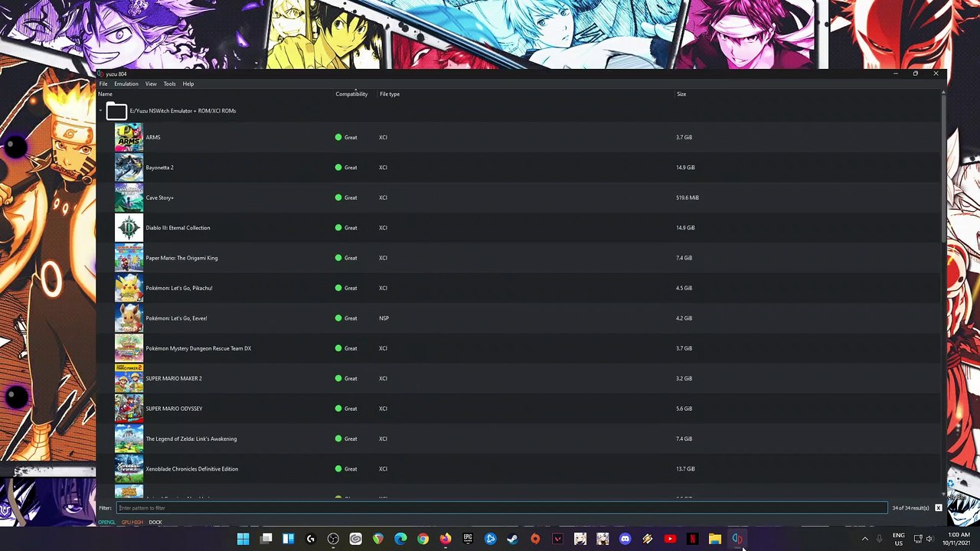The width and height of the screenshot is (980, 551).
Task: Launch Epic Games from the taskbar
Action: tap(468, 539)
